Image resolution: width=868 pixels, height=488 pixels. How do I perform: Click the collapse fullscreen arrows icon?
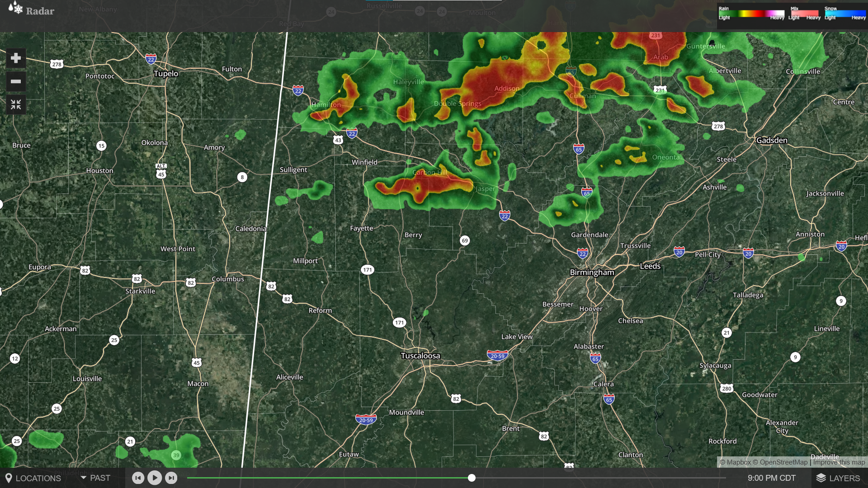point(16,105)
